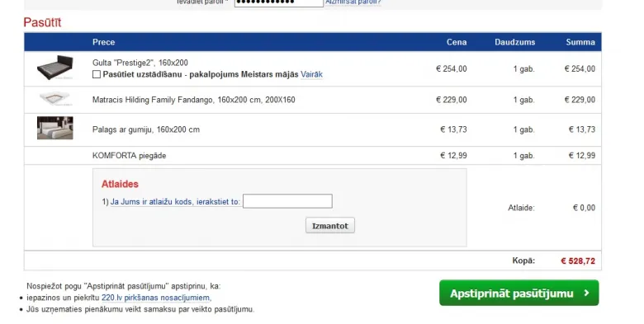Select the KOMFORTA piegāde delivery row
644x324 pixels.
click(x=313, y=156)
